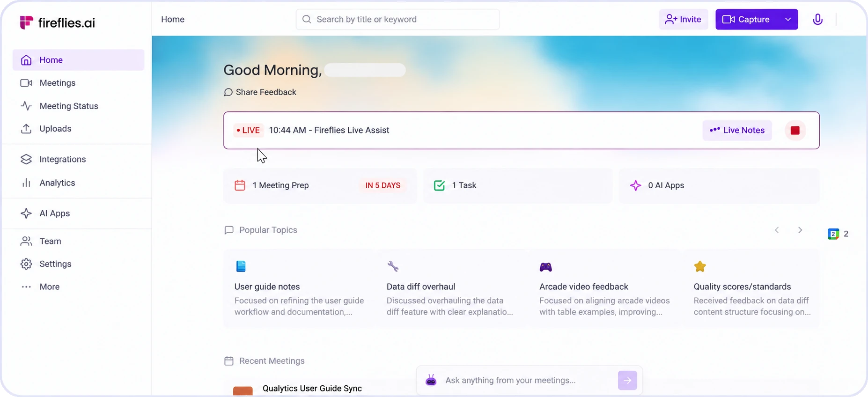Open the calendar widget showing 2
Image resolution: width=868 pixels, height=397 pixels.
click(838, 234)
